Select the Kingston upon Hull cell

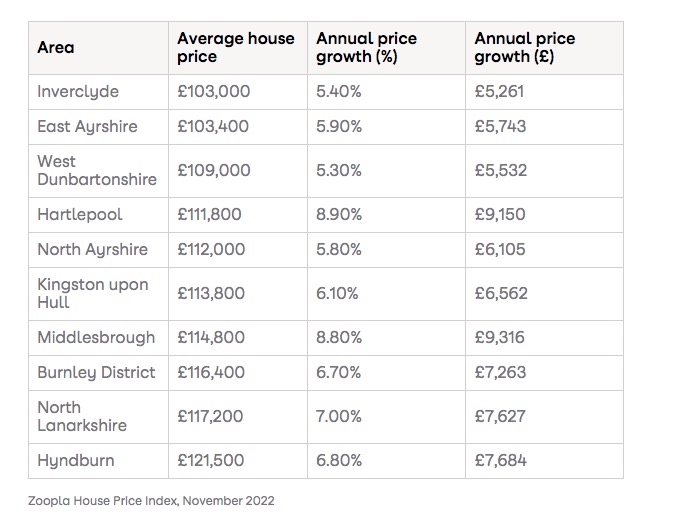coord(92,294)
